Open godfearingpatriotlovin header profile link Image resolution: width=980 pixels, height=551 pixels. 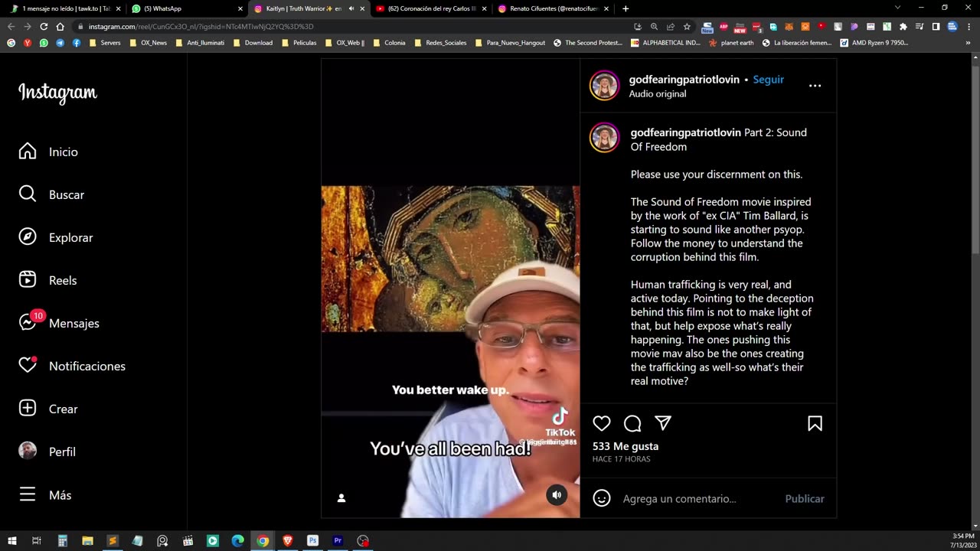tap(684, 80)
